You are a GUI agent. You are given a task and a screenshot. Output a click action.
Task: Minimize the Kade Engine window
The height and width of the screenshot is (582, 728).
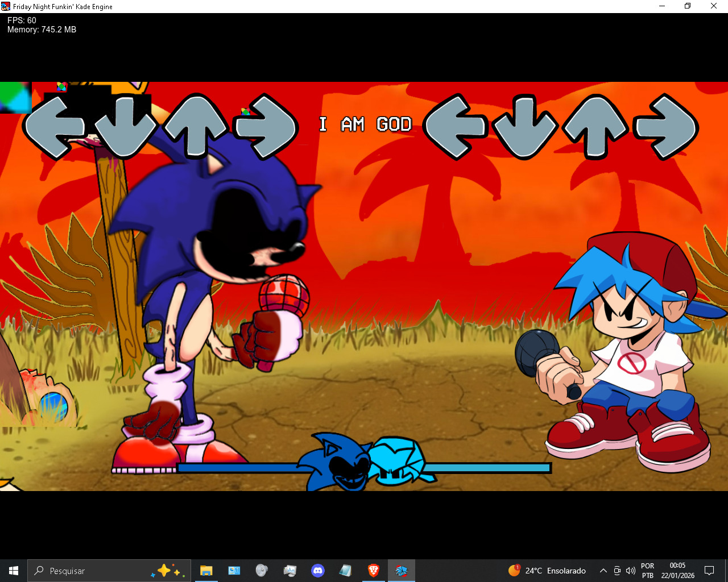(662, 6)
